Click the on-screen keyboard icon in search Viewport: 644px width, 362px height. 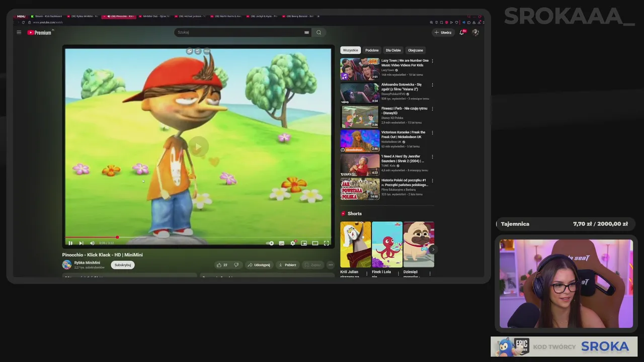point(306,33)
